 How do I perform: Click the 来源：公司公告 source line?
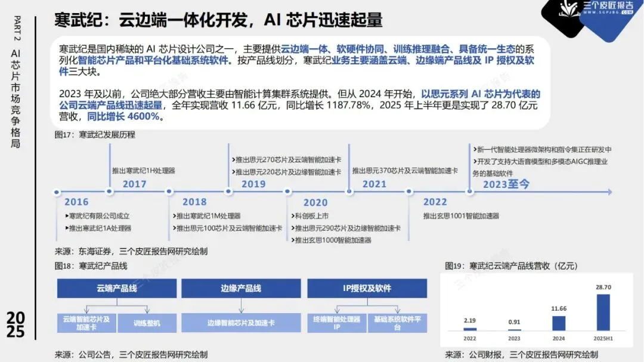pos(131,354)
